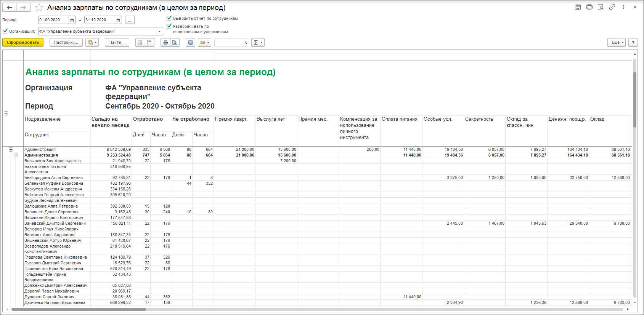Toggle the Организация filter checkbox
Screen dimensions: 644x315
point(5,31)
